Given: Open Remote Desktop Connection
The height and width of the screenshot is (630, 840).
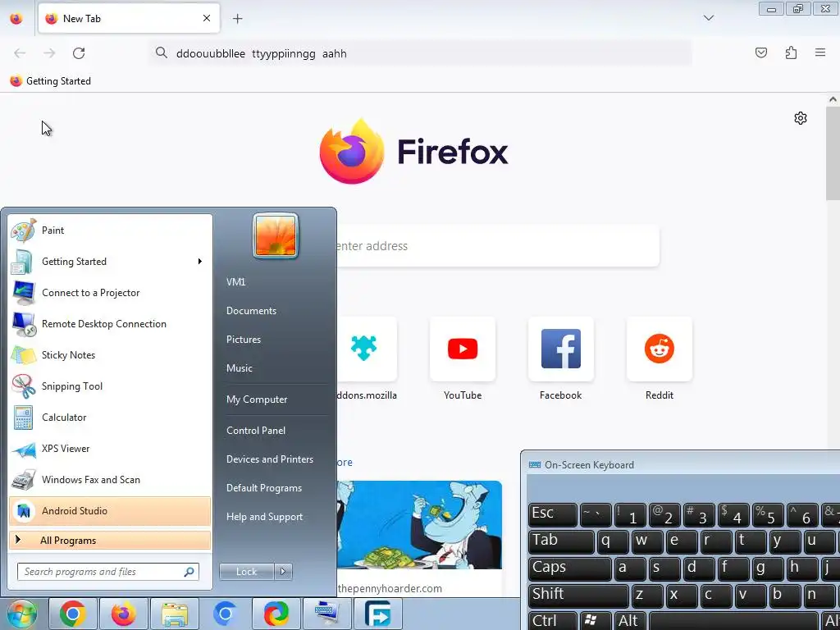Looking at the screenshot, I should coord(110,323).
